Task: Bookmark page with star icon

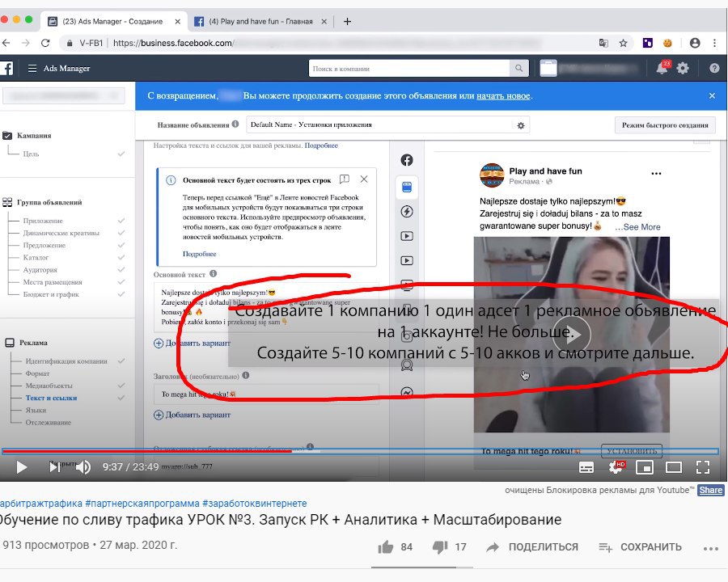Action: [623, 43]
